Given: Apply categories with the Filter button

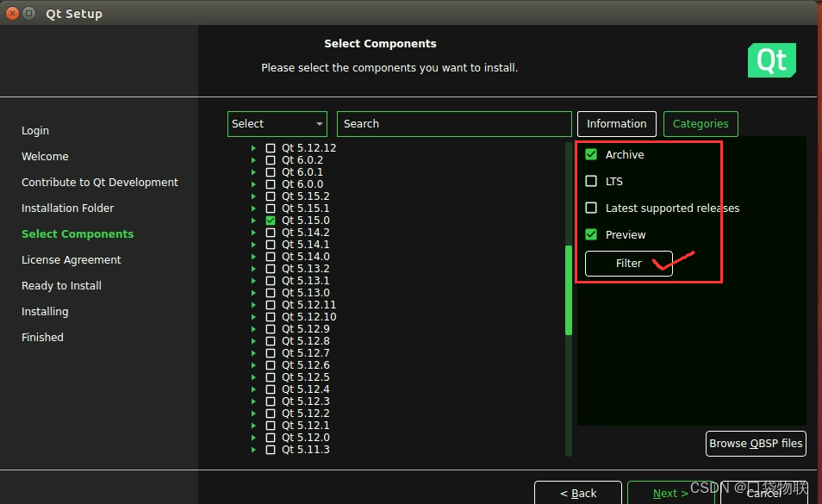Looking at the screenshot, I should click(x=628, y=263).
